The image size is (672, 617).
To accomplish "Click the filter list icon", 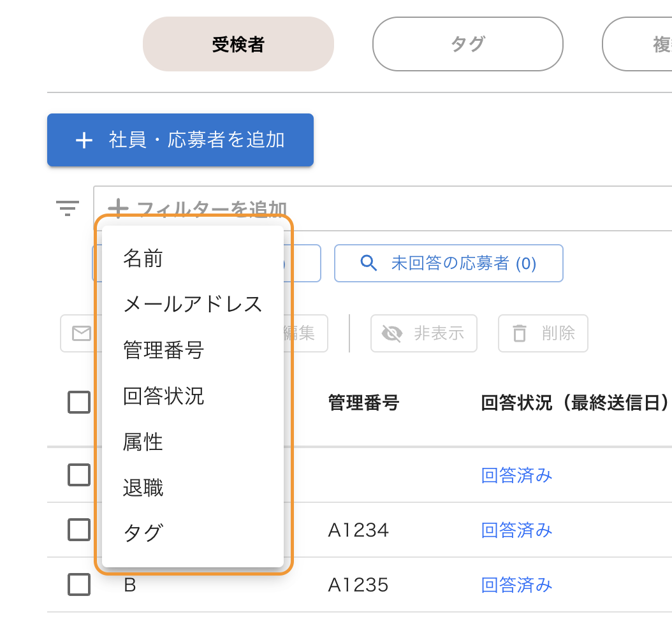I will click(67, 208).
